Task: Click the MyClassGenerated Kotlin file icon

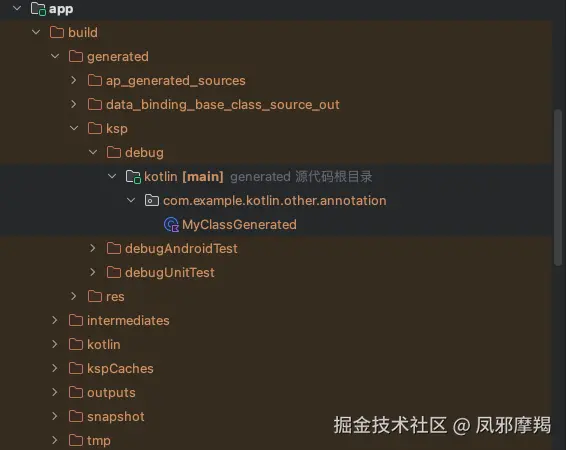Action: point(171,224)
